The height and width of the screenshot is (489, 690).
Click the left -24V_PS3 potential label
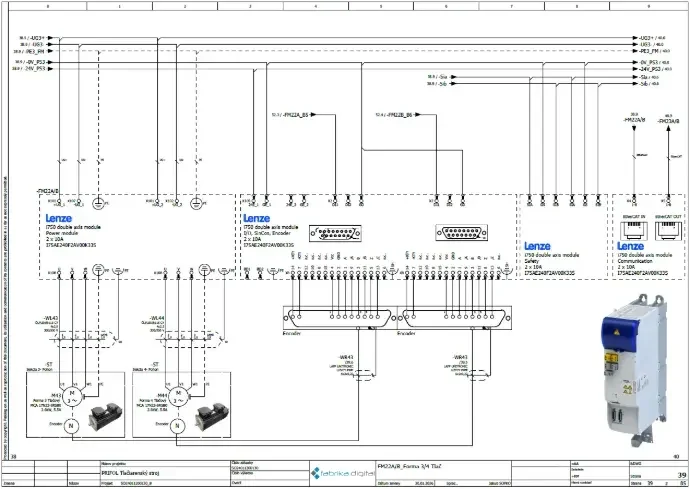[x=33, y=69]
